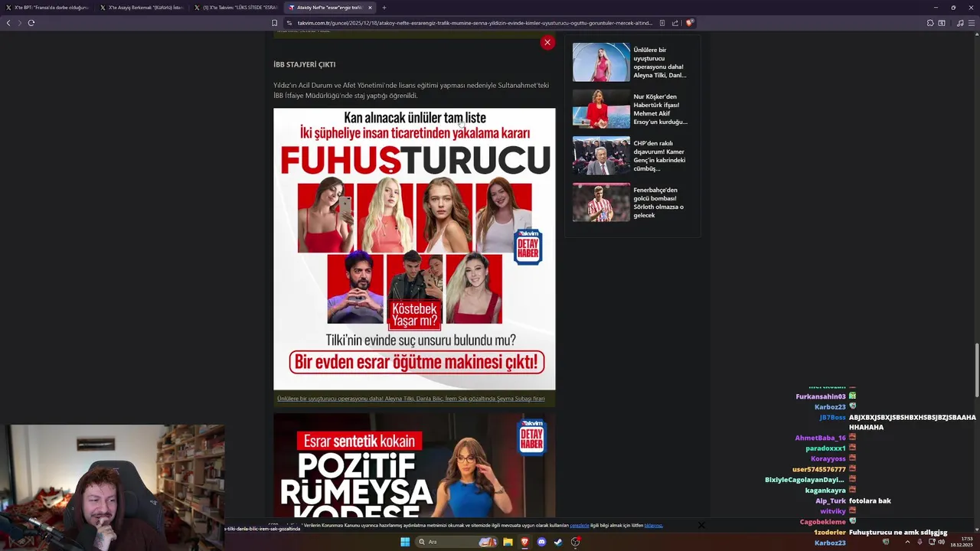This screenshot has width=980, height=551.
Task: Toggle the browser sidebar panel icon
Action: click(942, 23)
